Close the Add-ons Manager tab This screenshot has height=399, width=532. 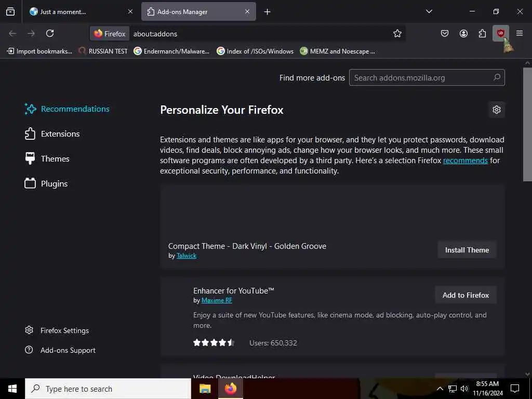[x=247, y=11]
